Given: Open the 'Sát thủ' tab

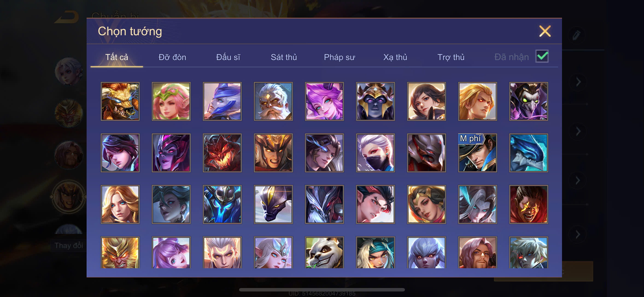Looking at the screenshot, I should [284, 57].
